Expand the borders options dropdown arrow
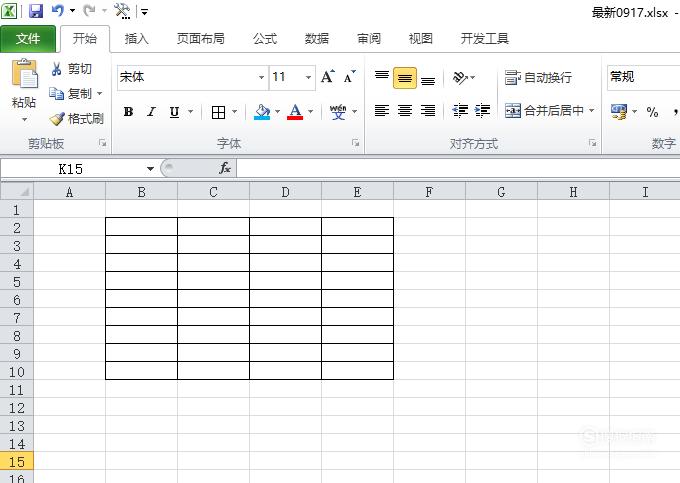The width and height of the screenshot is (680, 483). [x=235, y=112]
